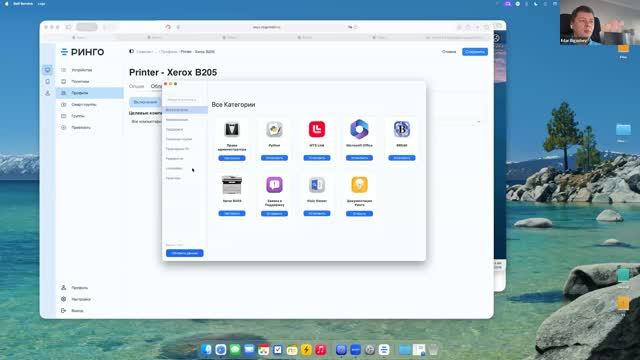
Task: Open Mail from the Dock
Action: pyautogui.click(x=249, y=349)
